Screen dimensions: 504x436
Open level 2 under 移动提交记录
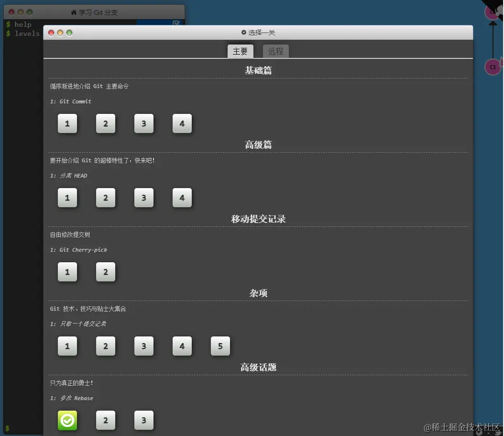tap(106, 272)
